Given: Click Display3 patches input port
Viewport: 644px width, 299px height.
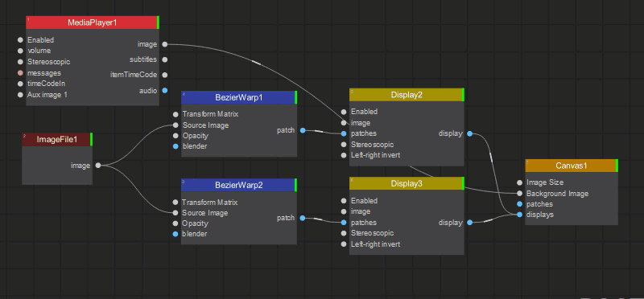Looking at the screenshot, I should (344, 223).
